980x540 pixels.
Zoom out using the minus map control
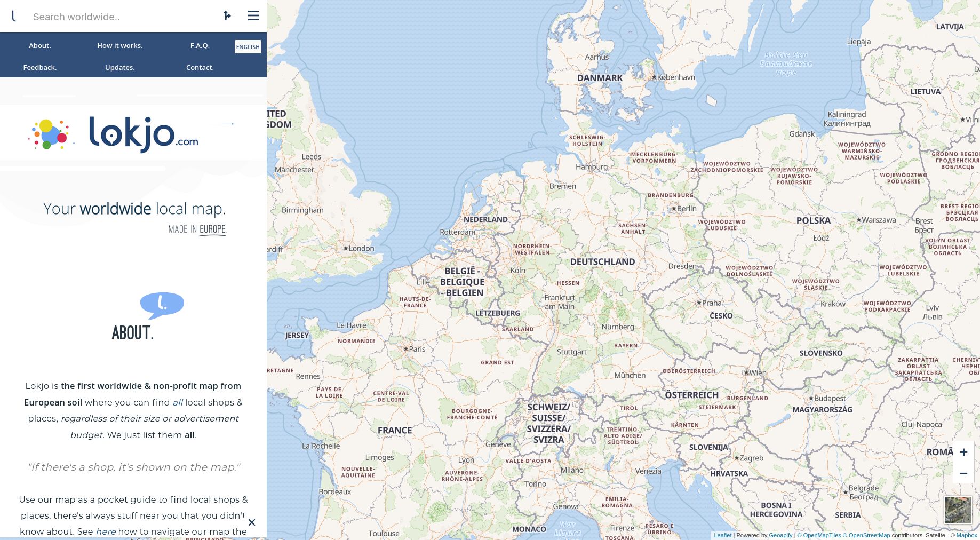pos(964,473)
